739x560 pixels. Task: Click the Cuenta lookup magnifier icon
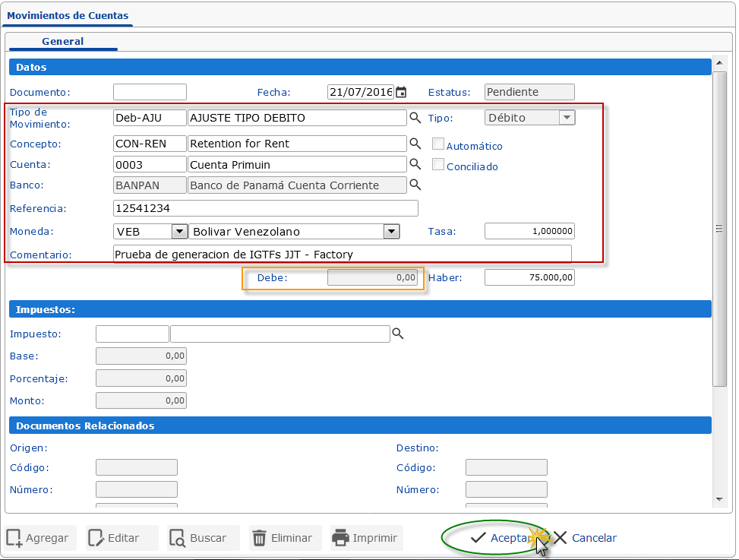(415, 164)
